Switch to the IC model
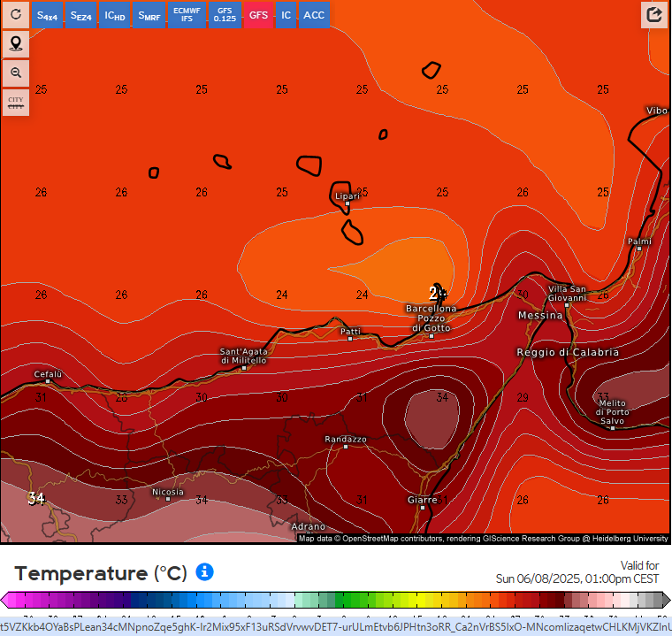 [x=286, y=15]
